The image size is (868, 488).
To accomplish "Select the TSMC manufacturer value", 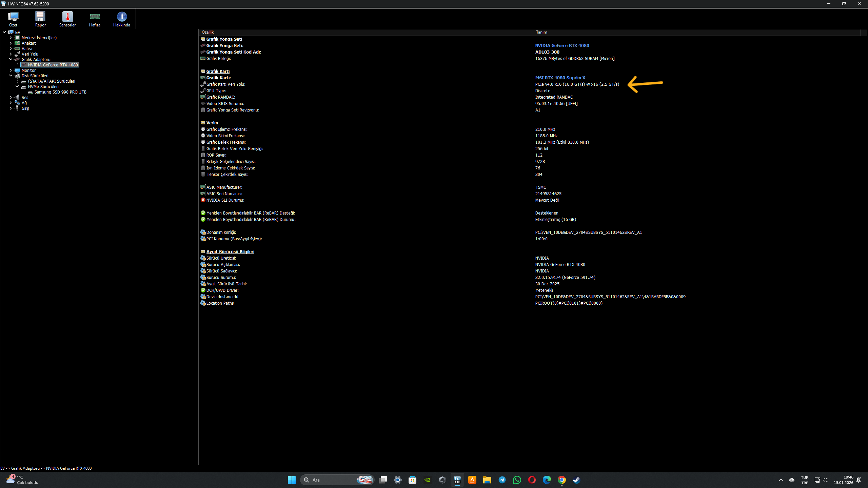I will 540,187.
